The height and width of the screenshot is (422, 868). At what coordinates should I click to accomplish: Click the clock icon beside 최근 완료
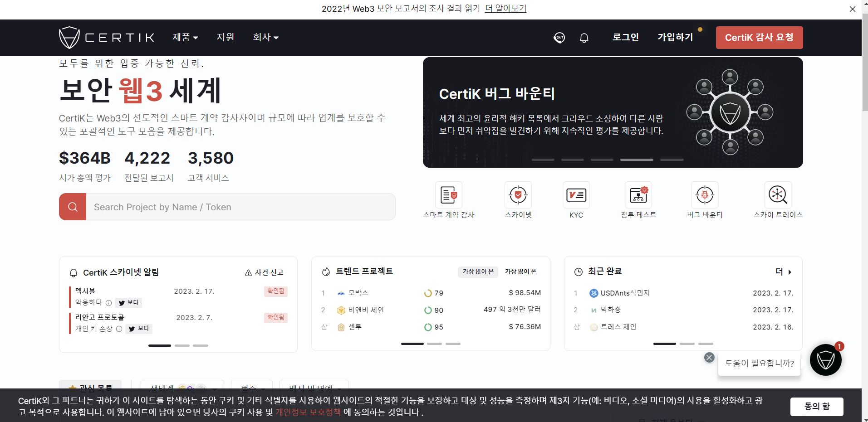click(x=579, y=272)
